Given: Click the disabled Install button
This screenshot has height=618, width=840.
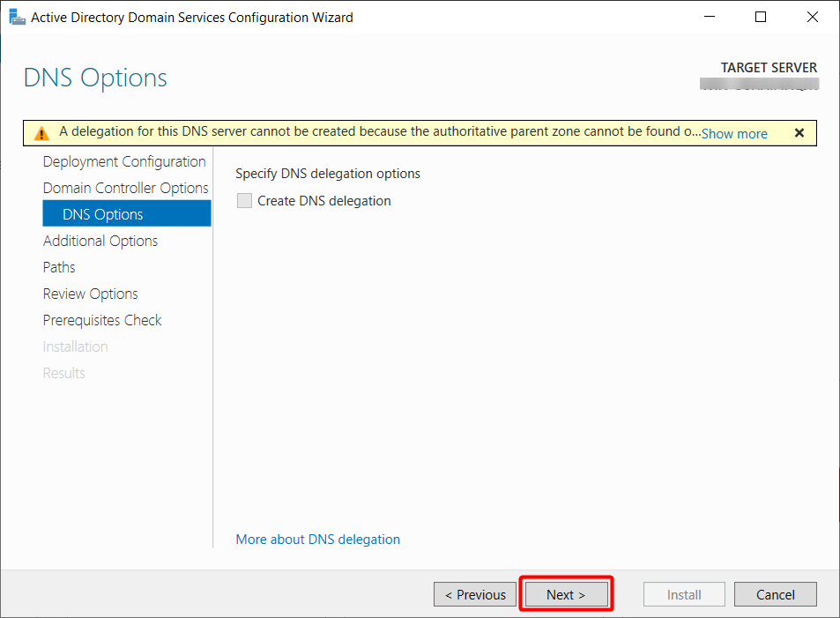Looking at the screenshot, I should 684,594.
